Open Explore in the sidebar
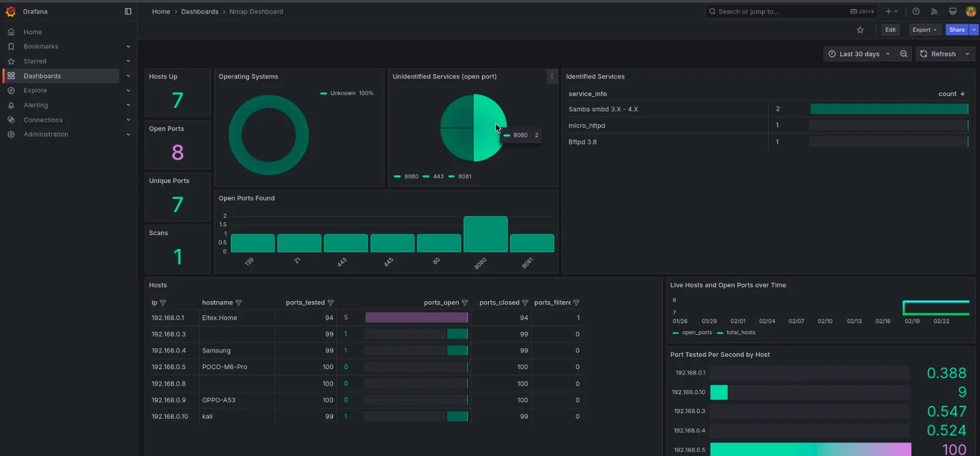Image resolution: width=980 pixels, height=456 pixels. click(x=35, y=91)
